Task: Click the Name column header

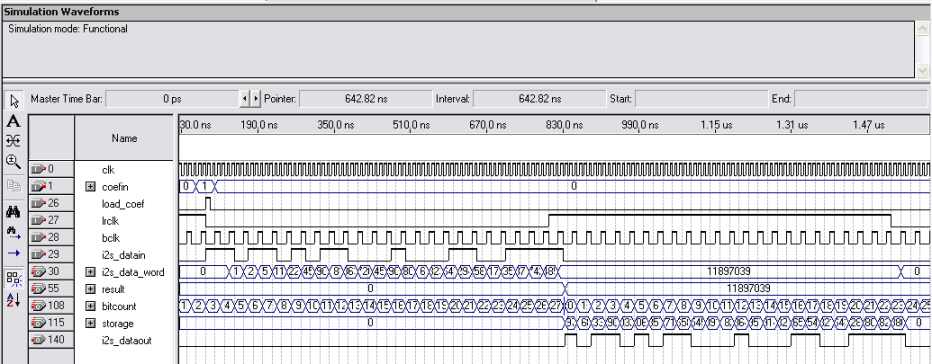Action: click(124, 138)
